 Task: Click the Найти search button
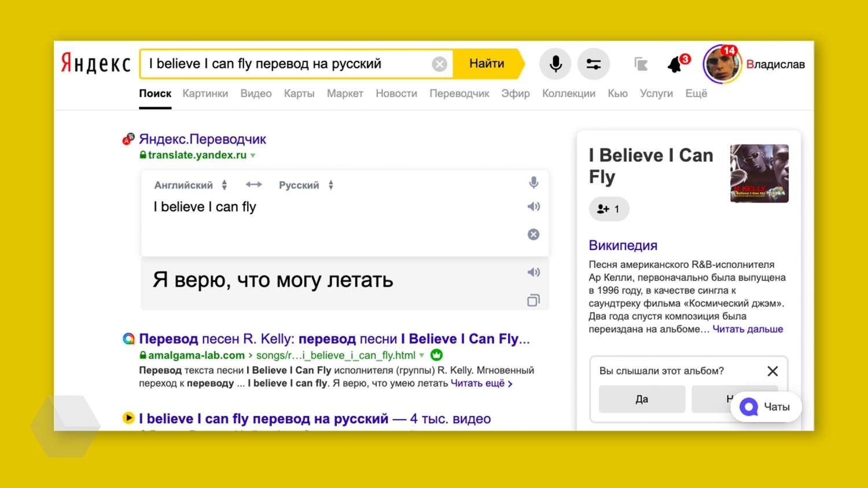click(487, 64)
